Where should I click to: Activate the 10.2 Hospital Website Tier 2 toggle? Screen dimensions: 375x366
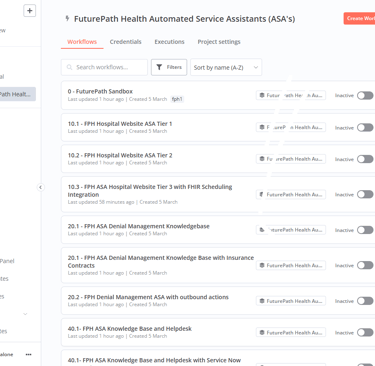pyautogui.click(x=365, y=159)
